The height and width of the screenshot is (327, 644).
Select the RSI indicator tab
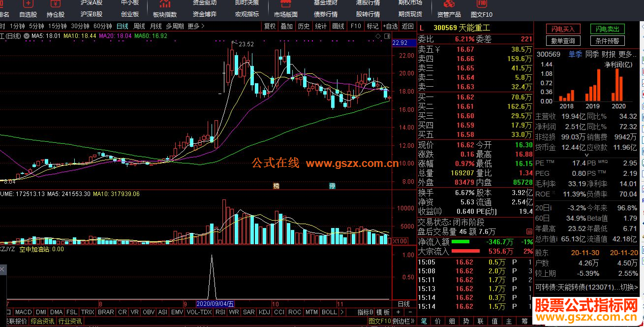coord(220,312)
